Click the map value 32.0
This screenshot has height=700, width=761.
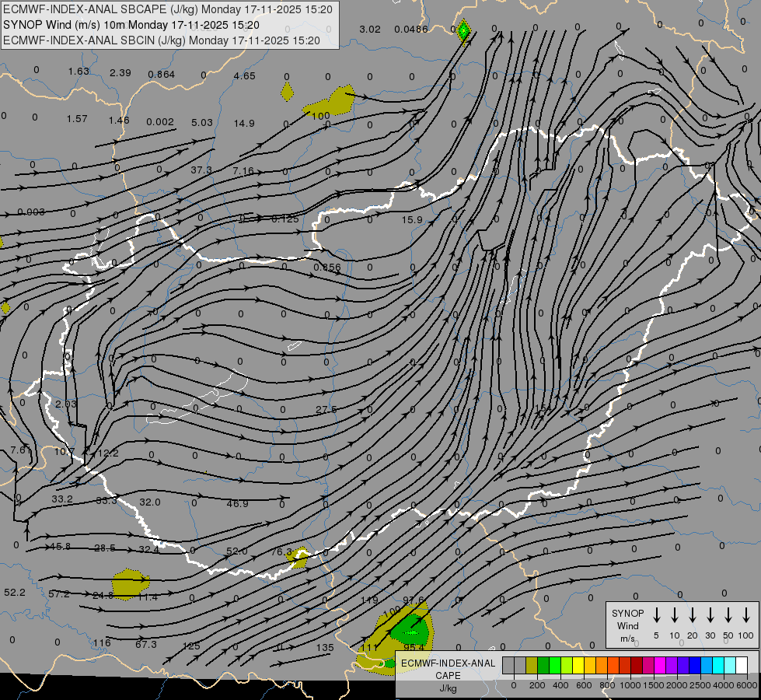click(x=150, y=502)
